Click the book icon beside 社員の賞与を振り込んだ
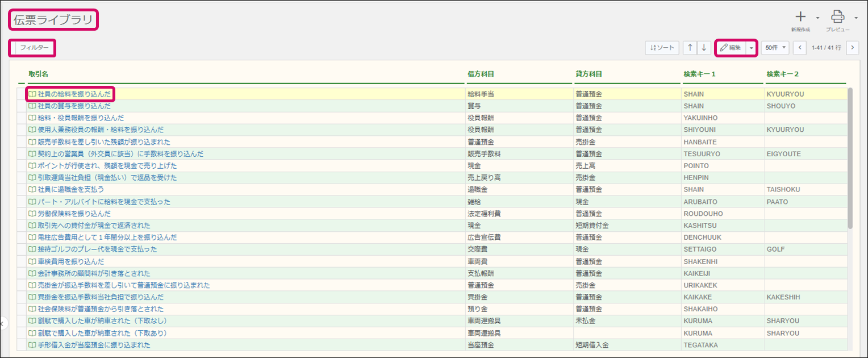Viewport: 868px width, 358px height. point(32,106)
